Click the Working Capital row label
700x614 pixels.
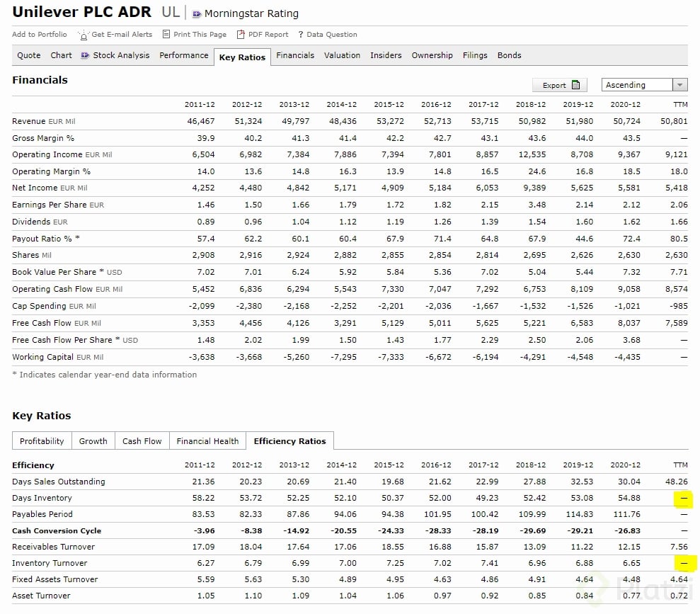57,357
